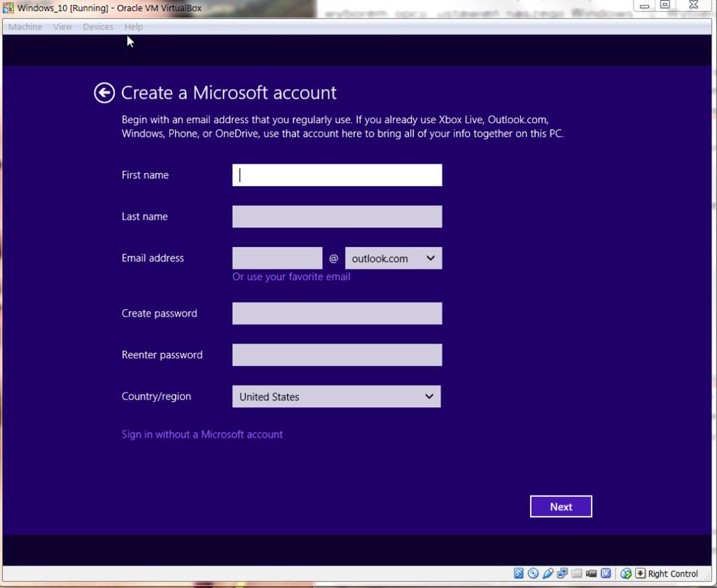Click the VirtualBox purple U status icon
This screenshot has width=717, height=588.
pos(606,573)
